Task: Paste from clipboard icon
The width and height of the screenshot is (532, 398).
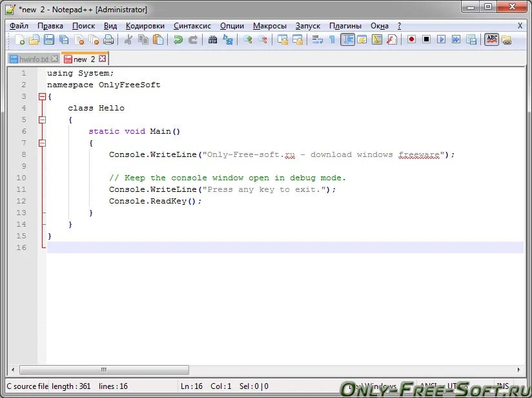Action: pyautogui.click(x=158, y=39)
